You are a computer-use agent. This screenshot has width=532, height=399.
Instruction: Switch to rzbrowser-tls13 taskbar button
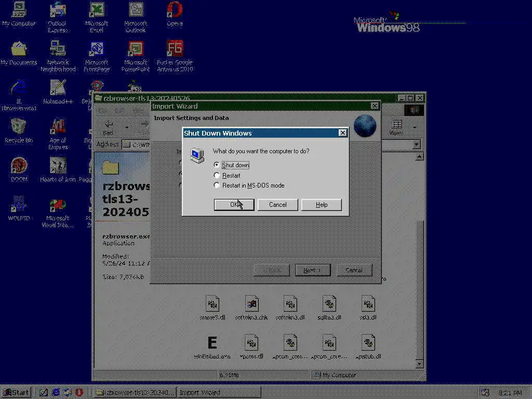coord(134,393)
